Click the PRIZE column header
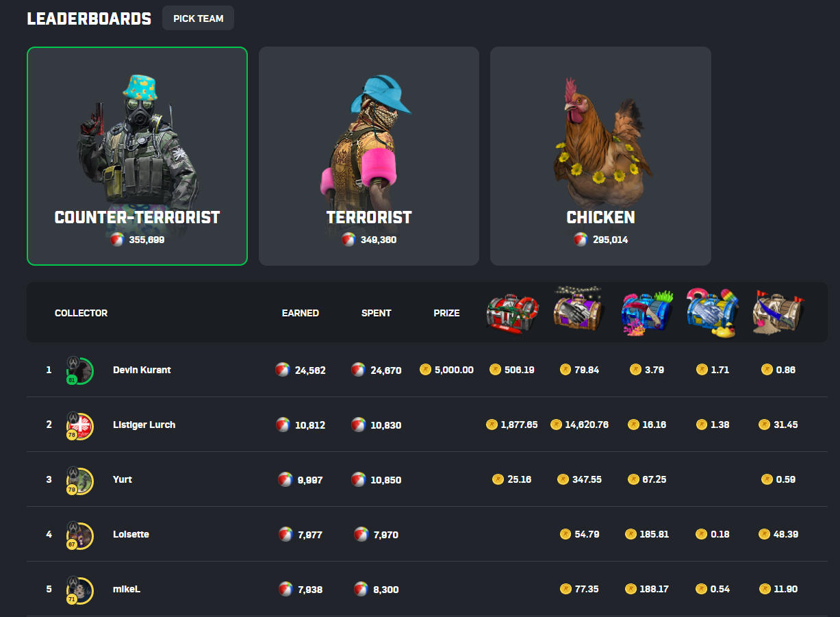 446,313
